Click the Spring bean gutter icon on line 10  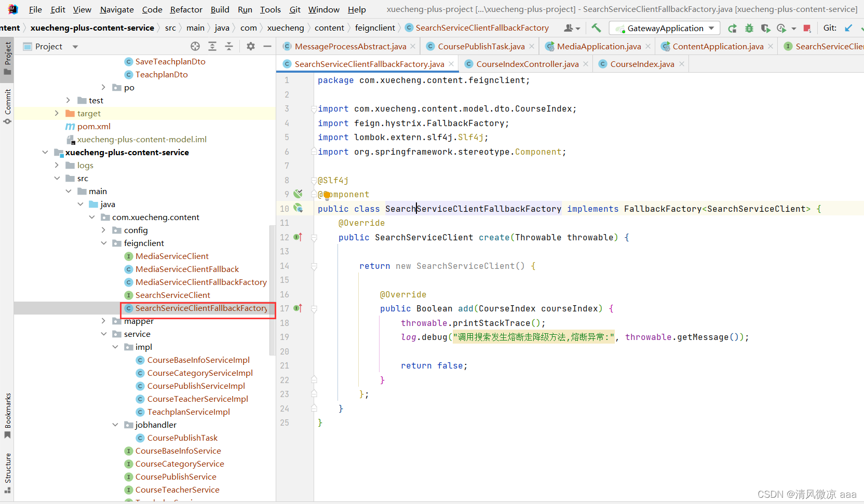[298, 208]
